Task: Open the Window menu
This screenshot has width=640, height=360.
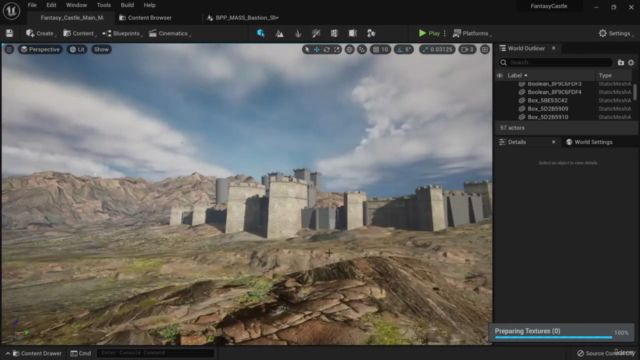Action: (76, 5)
